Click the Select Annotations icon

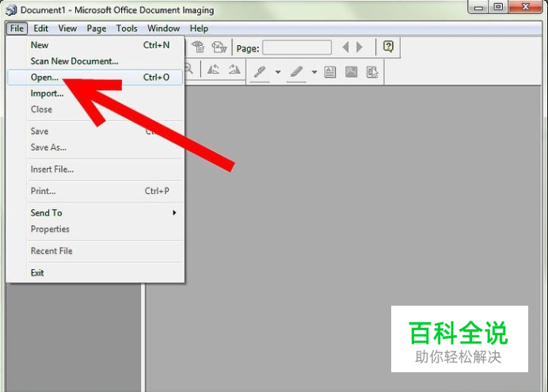372,72
